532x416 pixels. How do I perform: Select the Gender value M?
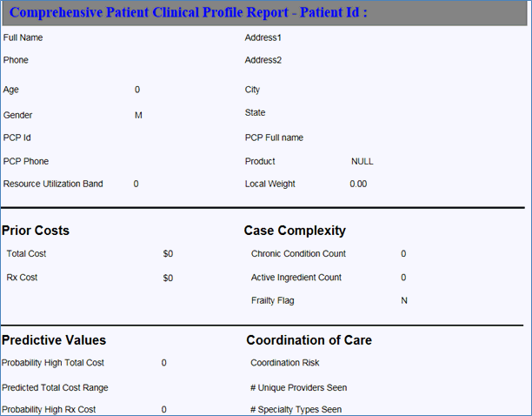(138, 115)
